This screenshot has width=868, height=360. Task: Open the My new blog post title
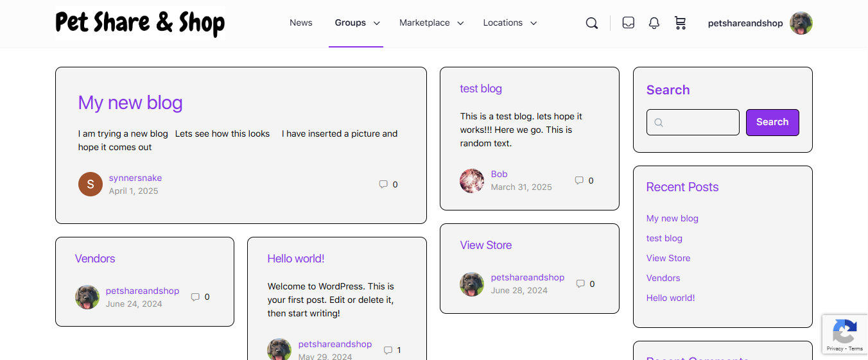pos(130,103)
